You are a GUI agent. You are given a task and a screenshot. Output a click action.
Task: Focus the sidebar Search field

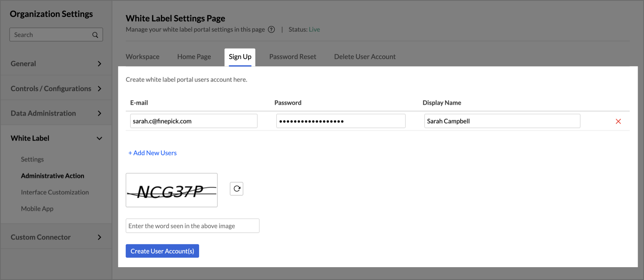click(56, 34)
